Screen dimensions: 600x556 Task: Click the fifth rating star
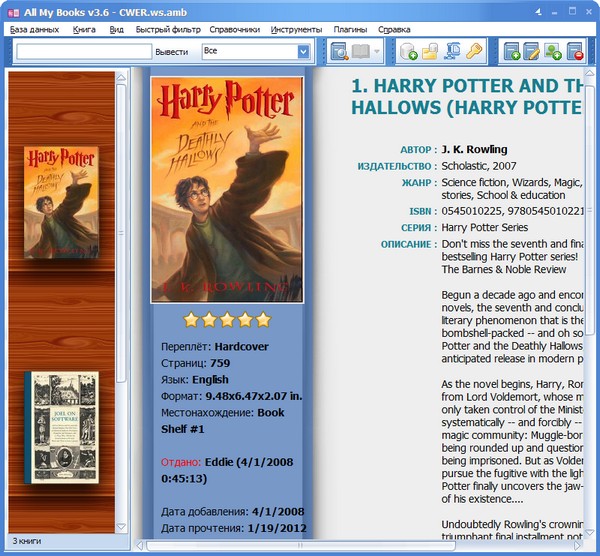point(264,320)
